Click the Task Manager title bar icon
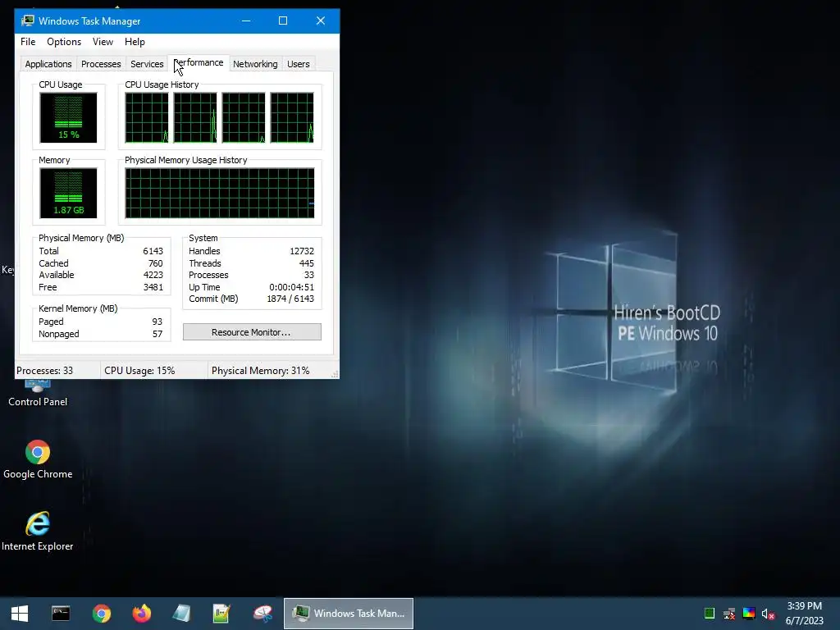This screenshot has height=630, width=840. pos(28,21)
